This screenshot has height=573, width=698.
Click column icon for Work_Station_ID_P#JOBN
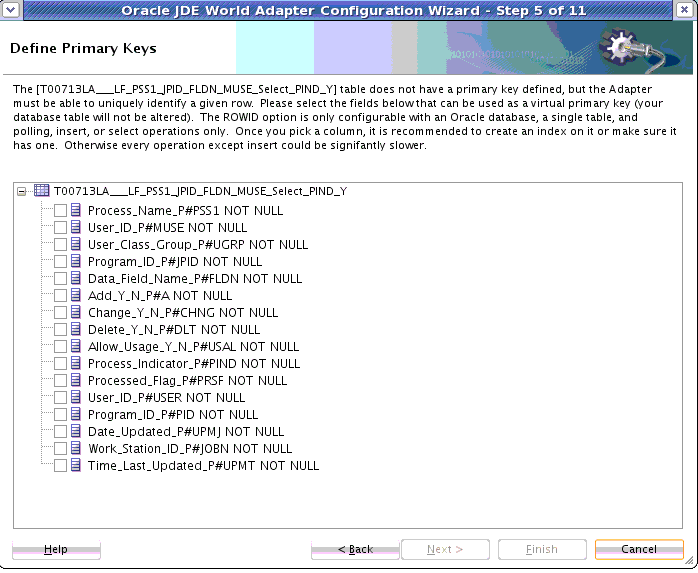(x=76, y=448)
